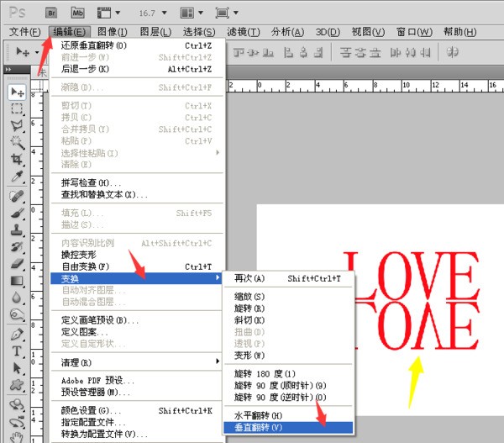Expand the collapsed toolbox panel arrows

tap(8, 70)
